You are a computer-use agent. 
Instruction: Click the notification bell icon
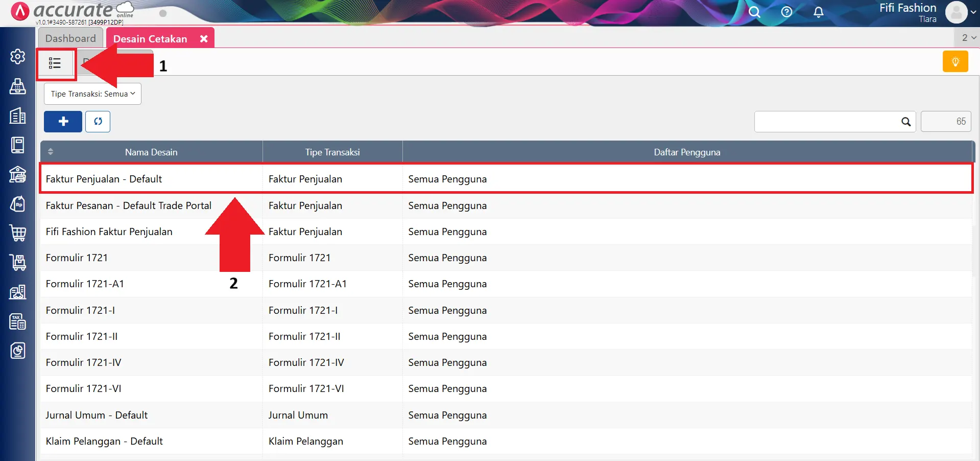pyautogui.click(x=818, y=12)
